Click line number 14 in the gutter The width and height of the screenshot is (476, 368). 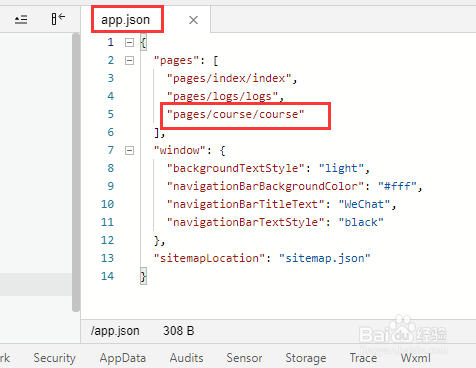point(107,276)
